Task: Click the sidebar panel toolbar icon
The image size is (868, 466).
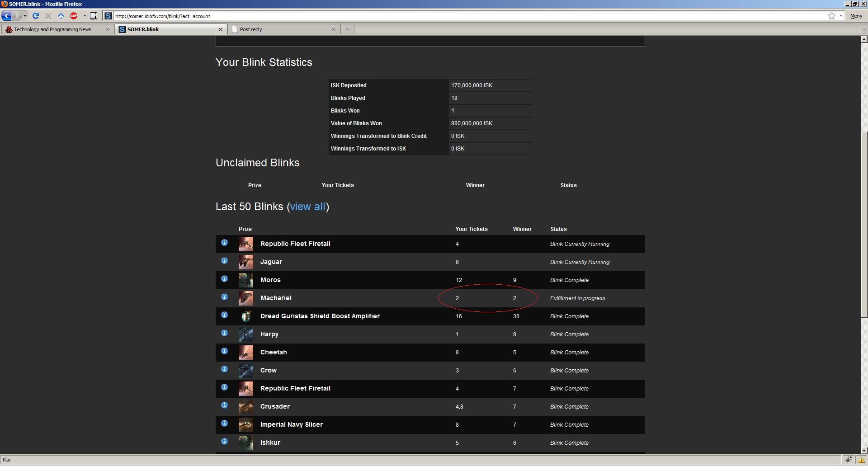Action: [x=94, y=16]
